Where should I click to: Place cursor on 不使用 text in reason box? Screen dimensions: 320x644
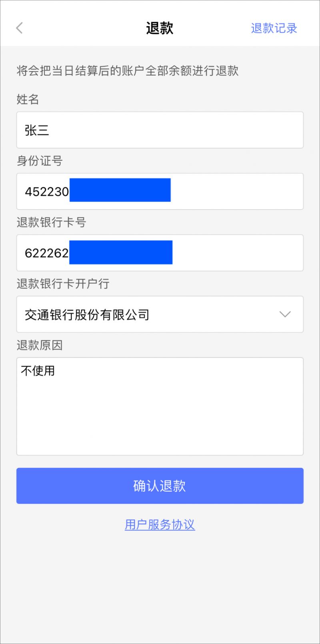click(38, 371)
